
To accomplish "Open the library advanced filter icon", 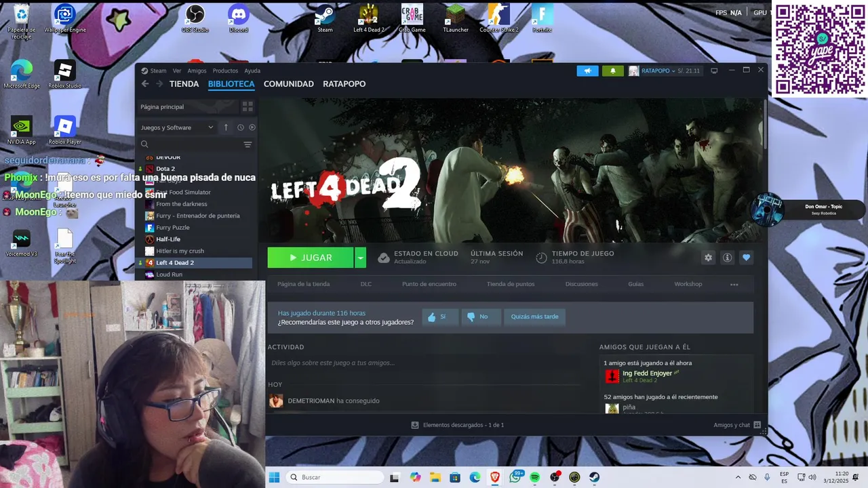I will pos(248,144).
